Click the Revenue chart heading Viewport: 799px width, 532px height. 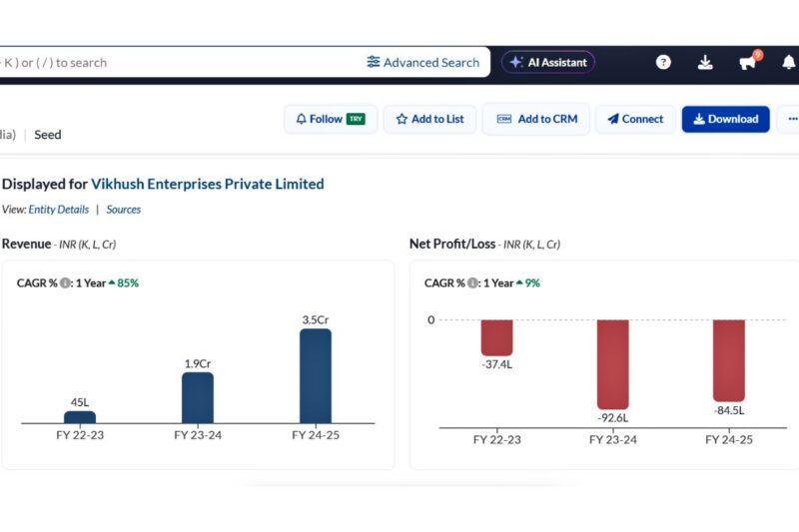click(27, 244)
